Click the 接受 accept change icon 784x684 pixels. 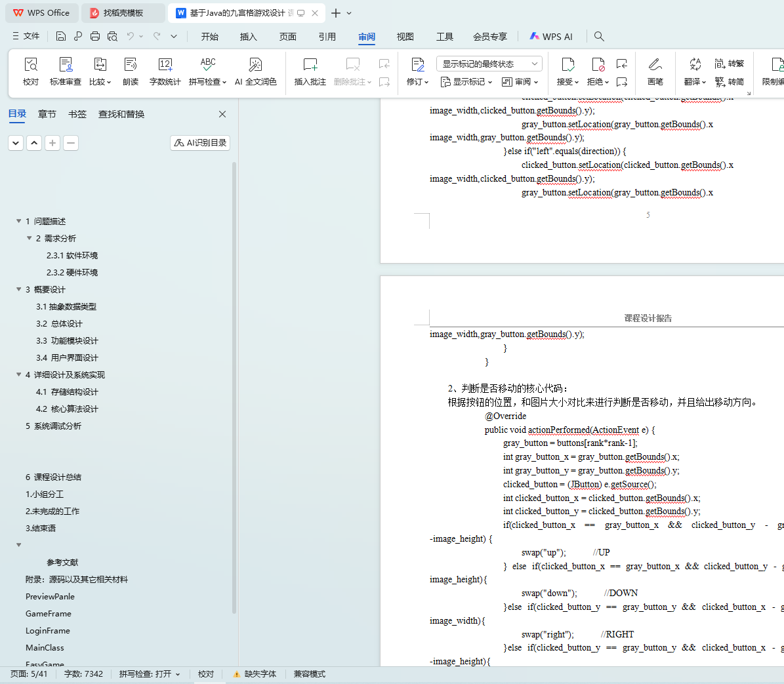point(567,64)
